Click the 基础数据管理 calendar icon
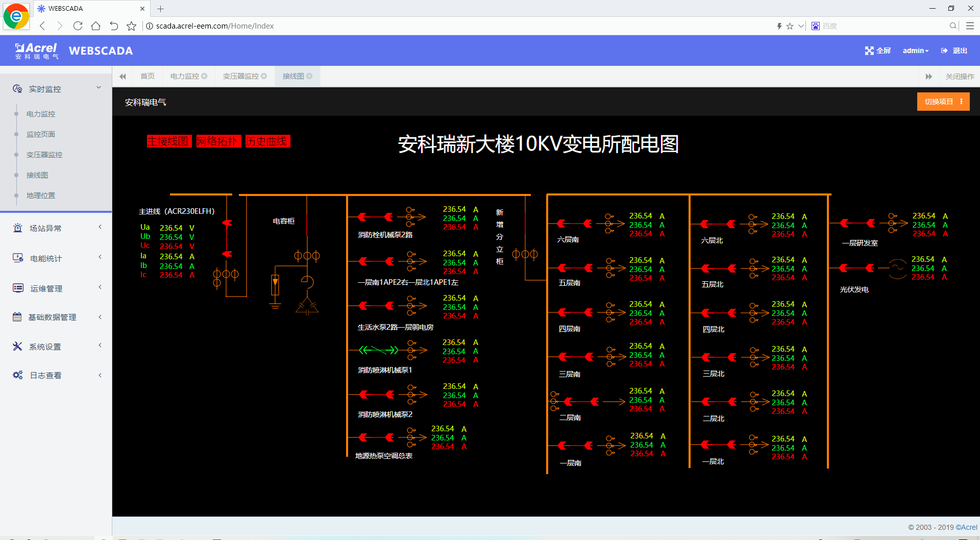 point(17,316)
